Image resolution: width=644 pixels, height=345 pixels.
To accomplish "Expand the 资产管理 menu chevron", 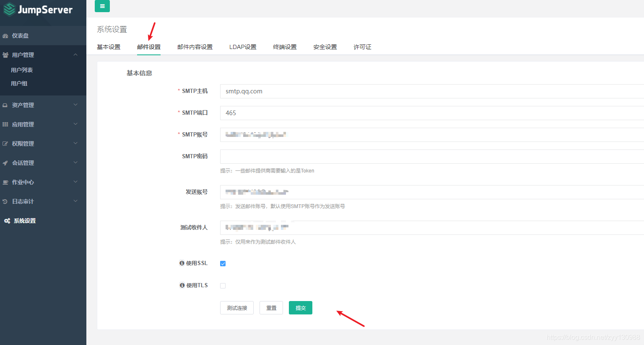I will pos(75,105).
